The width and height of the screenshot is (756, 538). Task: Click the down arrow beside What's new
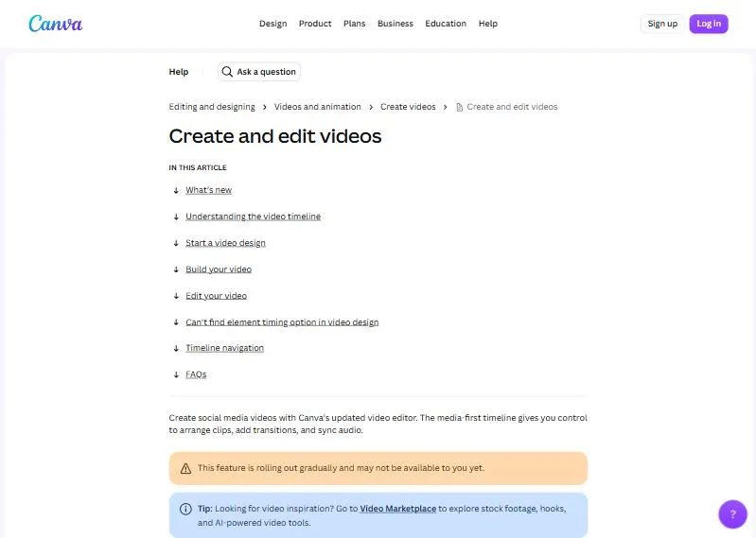176,190
